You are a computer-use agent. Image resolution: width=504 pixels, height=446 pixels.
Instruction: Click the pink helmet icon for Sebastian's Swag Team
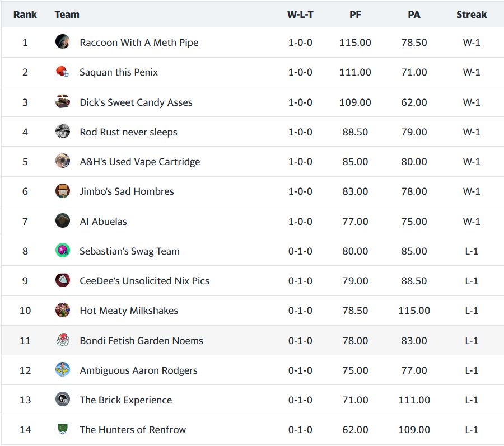click(x=63, y=251)
